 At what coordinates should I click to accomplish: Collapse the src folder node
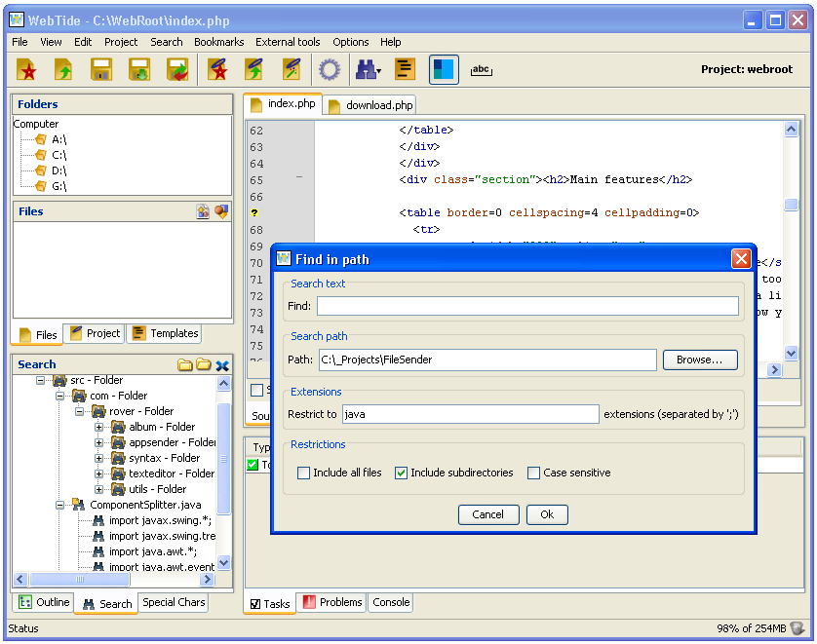(40, 380)
